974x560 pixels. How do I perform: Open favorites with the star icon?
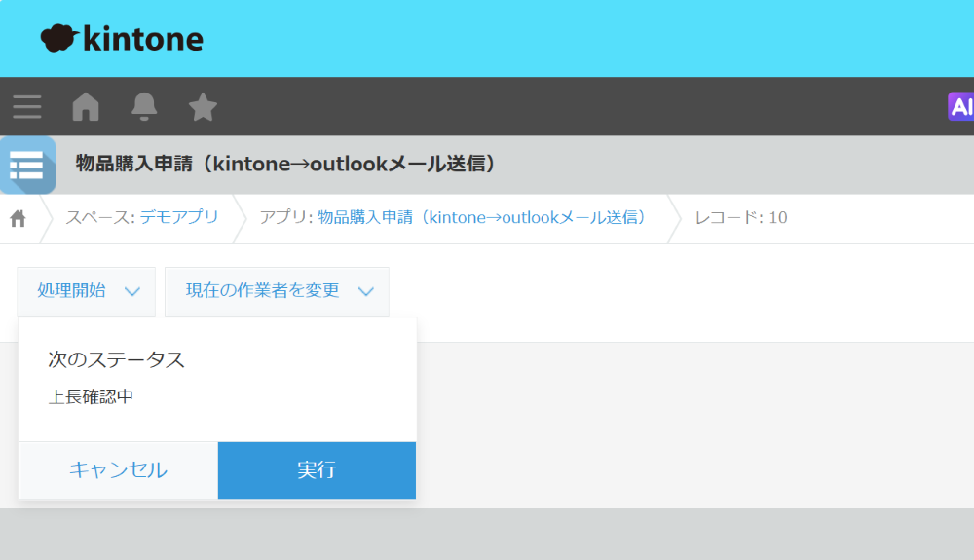coord(203,106)
